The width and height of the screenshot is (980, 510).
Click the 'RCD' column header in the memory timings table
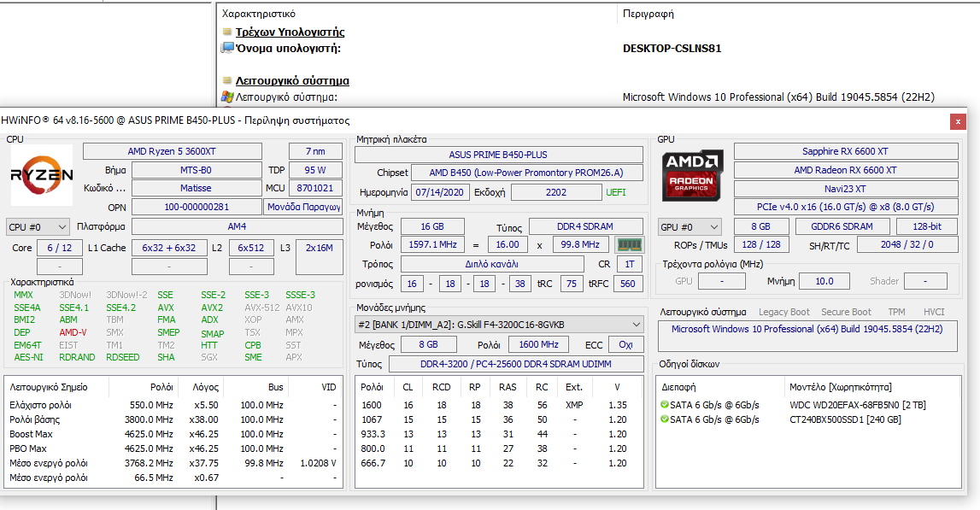point(441,387)
